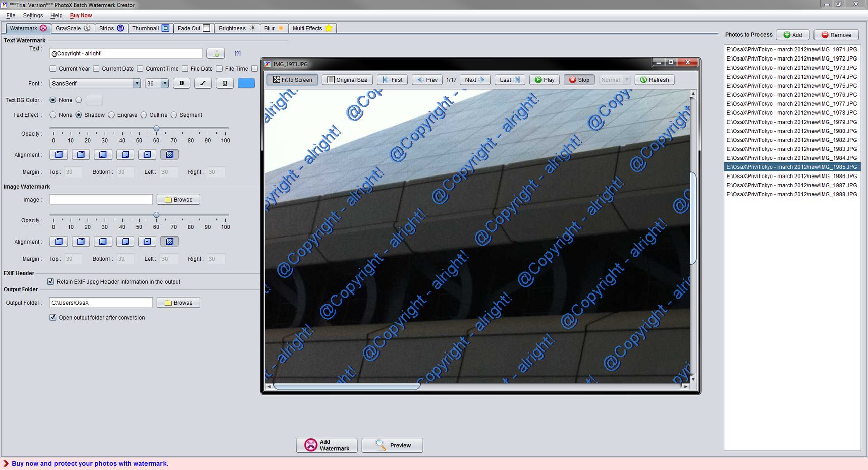Open the font size 36 dropdown
Viewport: 868px width, 470px height.
pyautogui.click(x=157, y=83)
